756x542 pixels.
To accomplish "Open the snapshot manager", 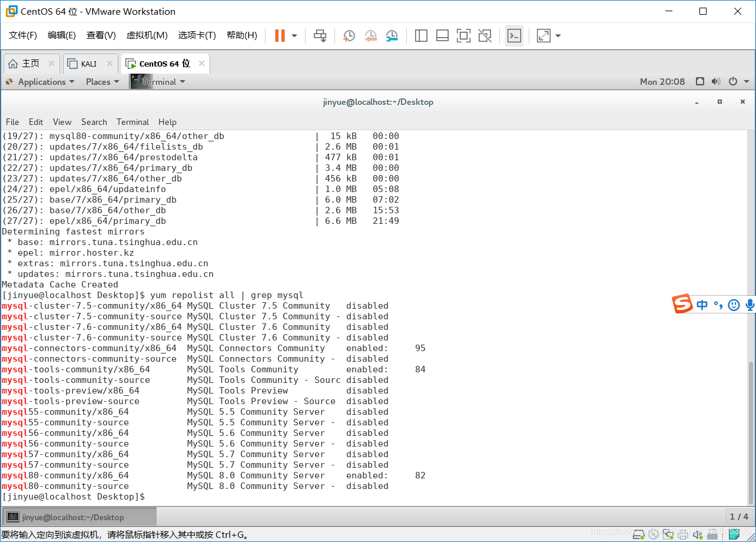I will pos(392,36).
